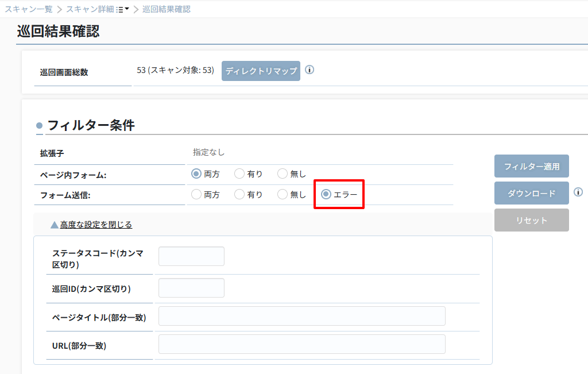Click the 53 (スキャン対象: 53) count text
This screenshot has width=588, height=374.
coord(175,70)
